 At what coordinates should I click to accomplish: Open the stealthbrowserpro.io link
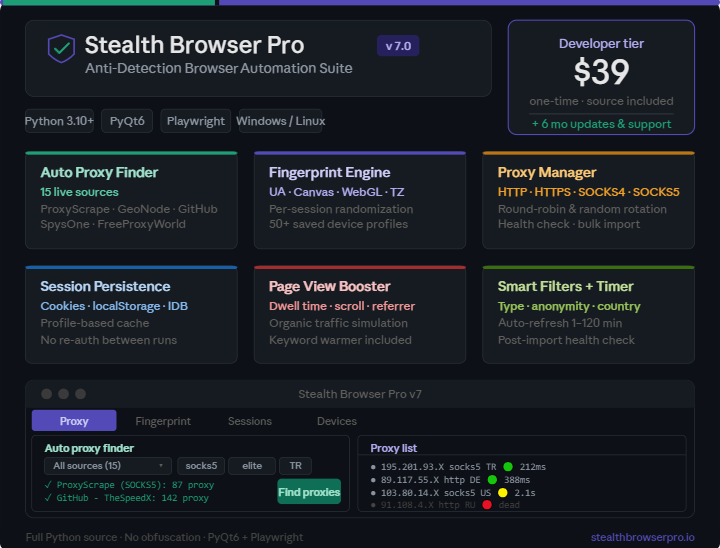point(641,537)
